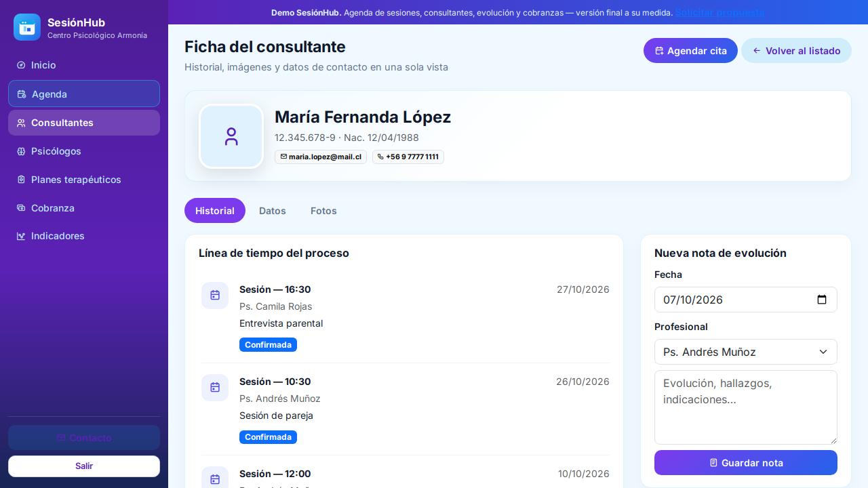Click the name María Fernanda López
This screenshot has height=488, width=868.
tap(363, 117)
